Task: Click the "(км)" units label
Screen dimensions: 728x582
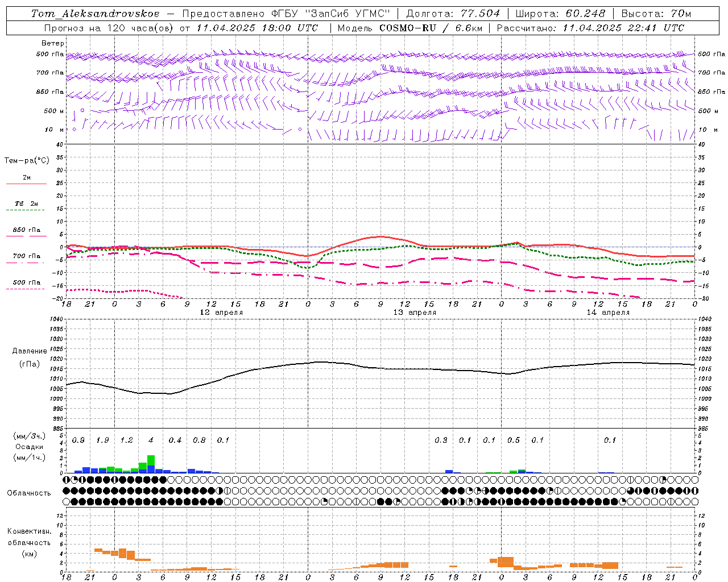Action: pyautogui.click(x=29, y=554)
